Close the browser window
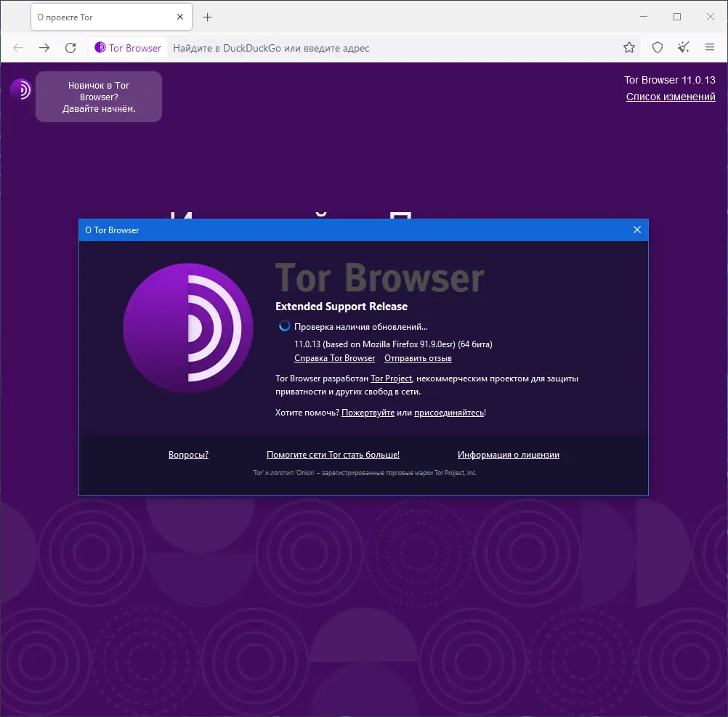728x717 pixels. [711, 17]
